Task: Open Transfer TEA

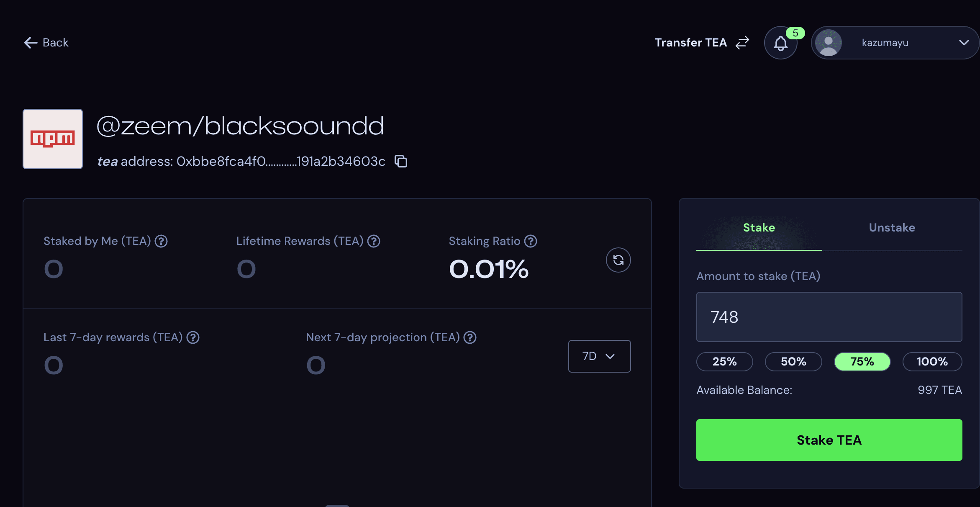Action: (702, 43)
